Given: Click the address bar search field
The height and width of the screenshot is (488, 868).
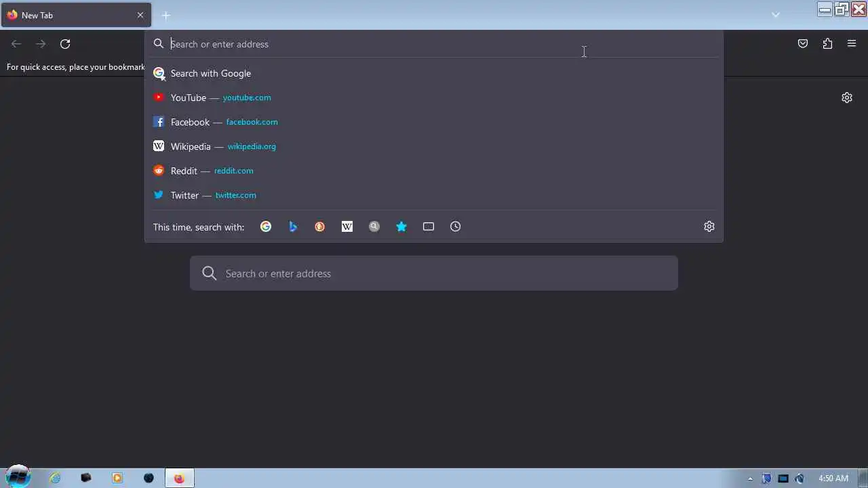Looking at the screenshot, I should pyautogui.click(x=434, y=44).
